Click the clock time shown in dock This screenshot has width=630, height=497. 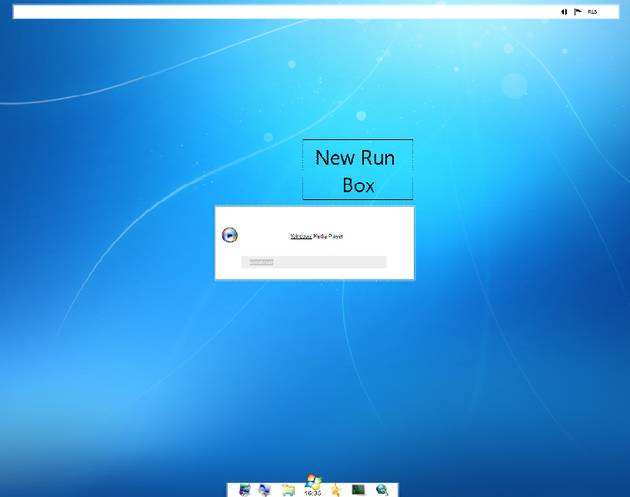tap(313, 493)
